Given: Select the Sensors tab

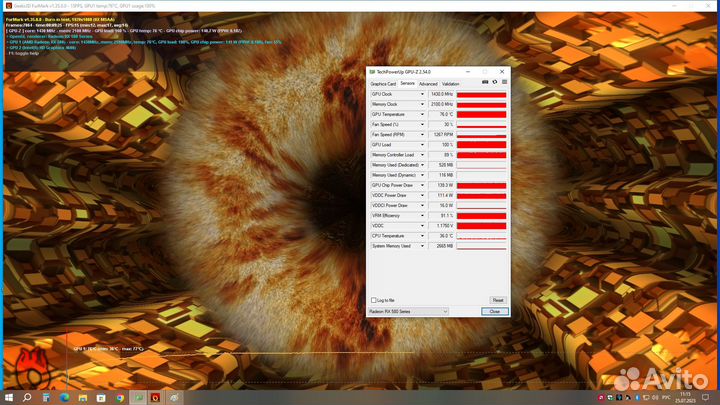Looking at the screenshot, I should coord(407,84).
